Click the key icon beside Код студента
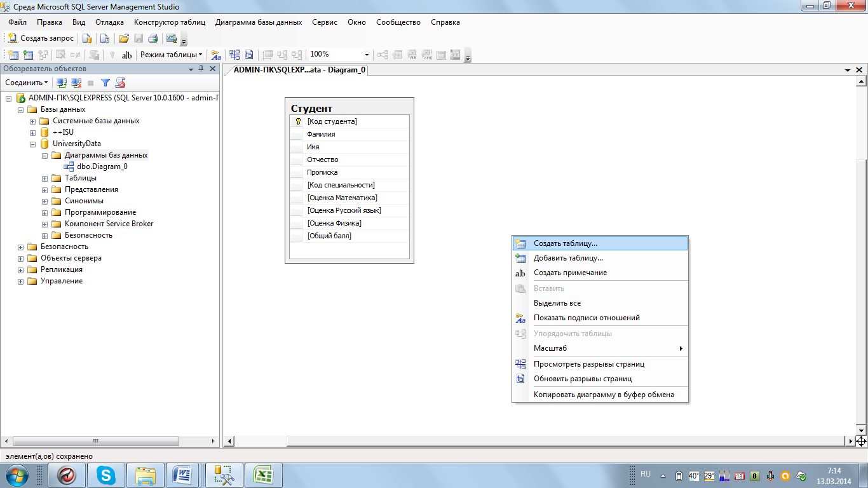The image size is (868, 488). (x=297, y=121)
